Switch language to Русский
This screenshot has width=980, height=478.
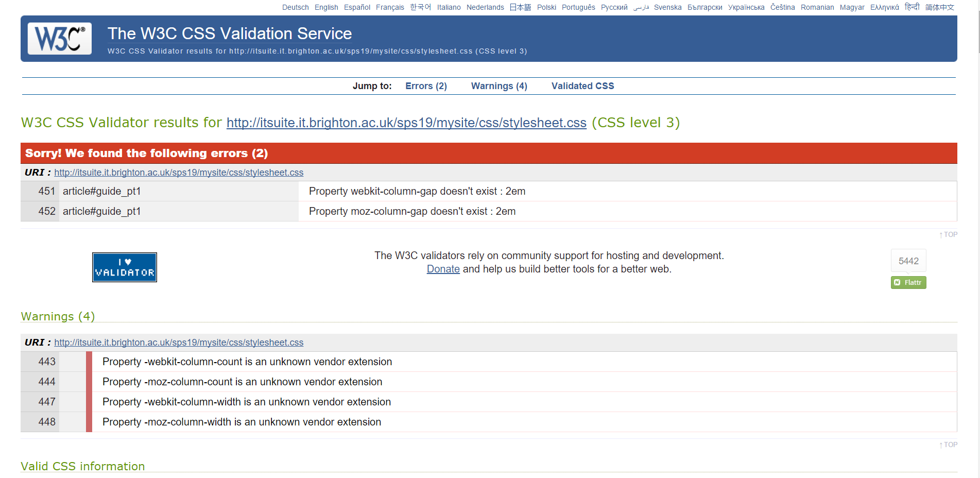614,7
